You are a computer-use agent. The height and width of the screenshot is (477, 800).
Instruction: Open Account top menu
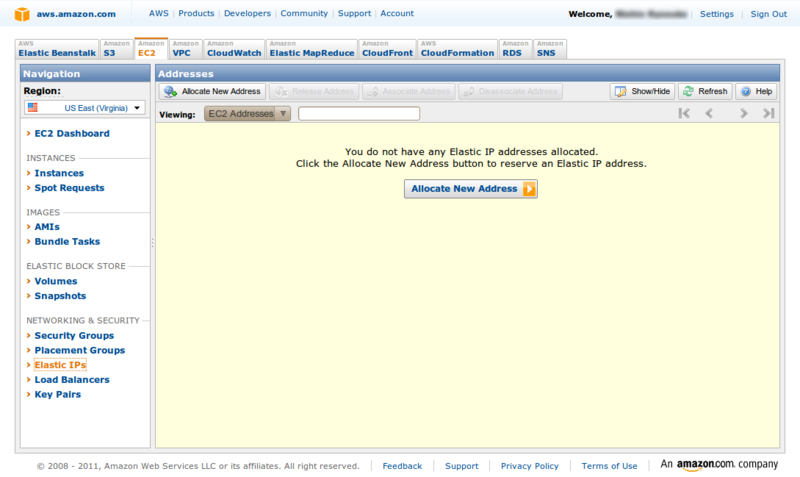397,13
